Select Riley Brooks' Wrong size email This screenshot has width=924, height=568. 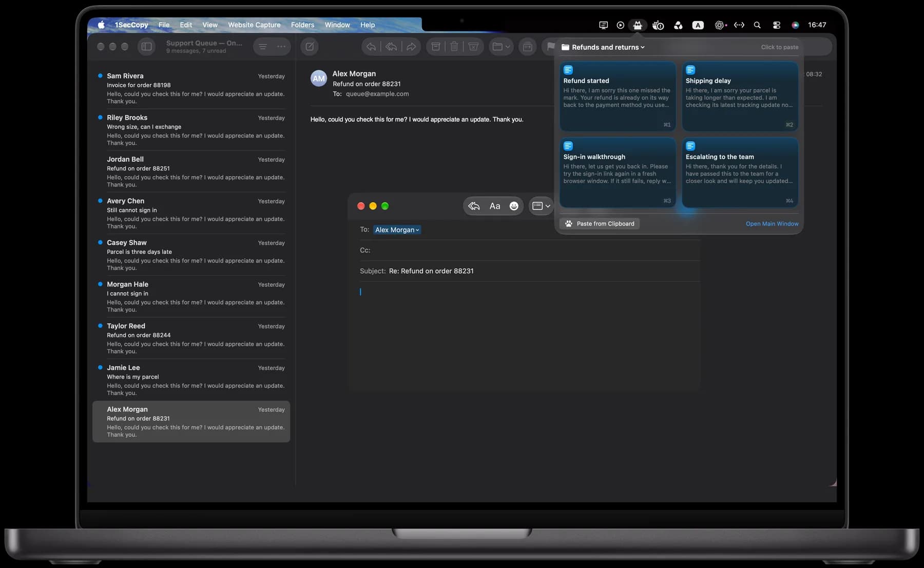(x=191, y=130)
